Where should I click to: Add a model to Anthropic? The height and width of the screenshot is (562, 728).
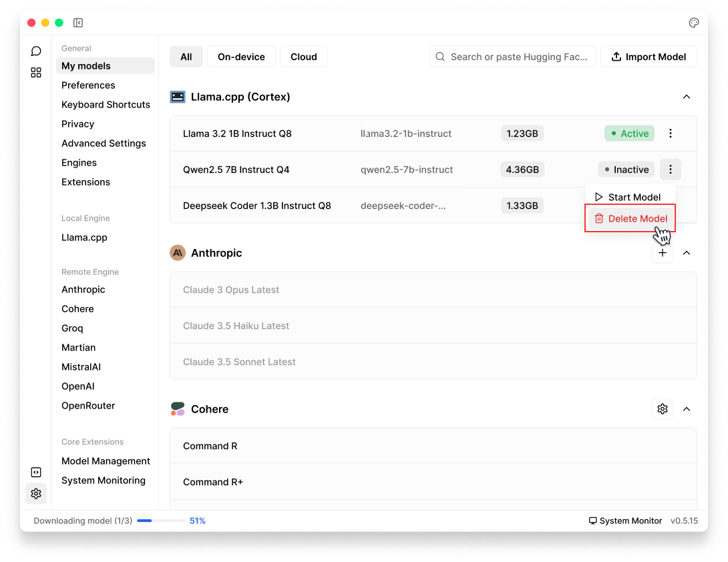tap(662, 253)
